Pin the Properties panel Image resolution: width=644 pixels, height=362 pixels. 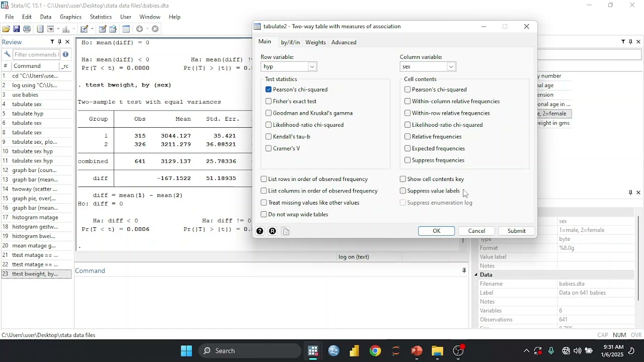[631, 193]
